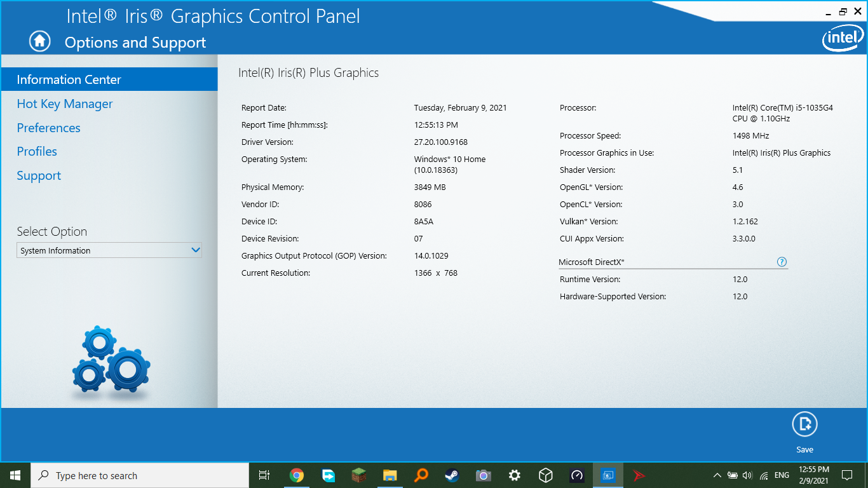Click the Current Resolution value 1366 x 768
The image size is (868, 488).
pyautogui.click(x=436, y=273)
